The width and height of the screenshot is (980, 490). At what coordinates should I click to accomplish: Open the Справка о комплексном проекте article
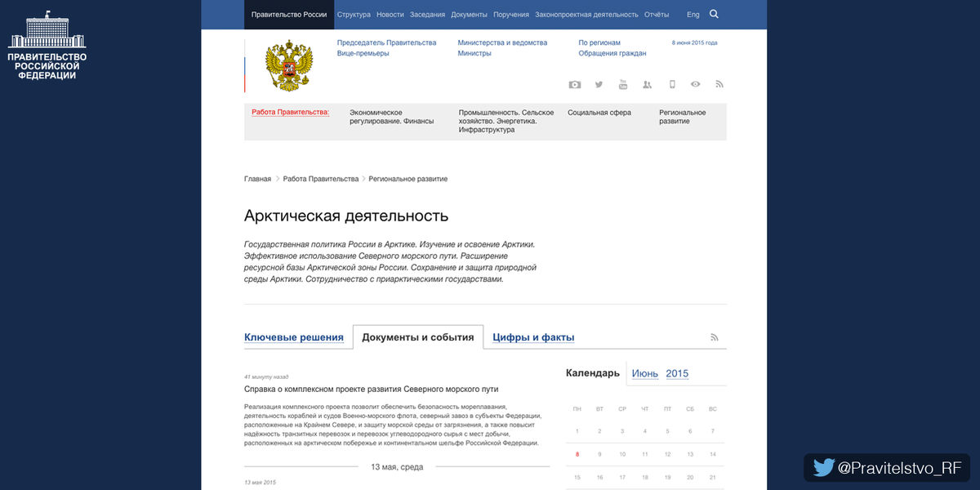click(x=371, y=389)
